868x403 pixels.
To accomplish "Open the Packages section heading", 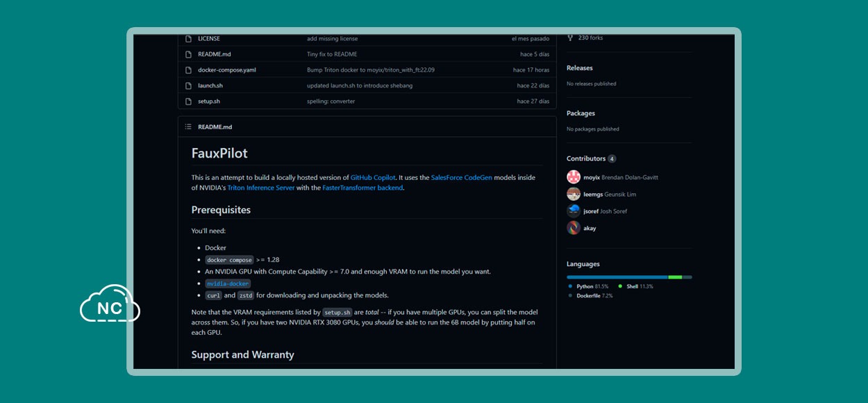I will pos(581,113).
